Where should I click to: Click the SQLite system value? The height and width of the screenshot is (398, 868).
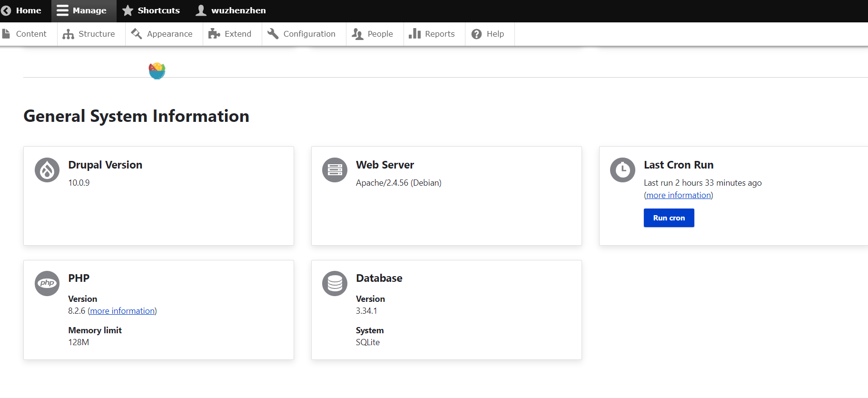point(368,342)
